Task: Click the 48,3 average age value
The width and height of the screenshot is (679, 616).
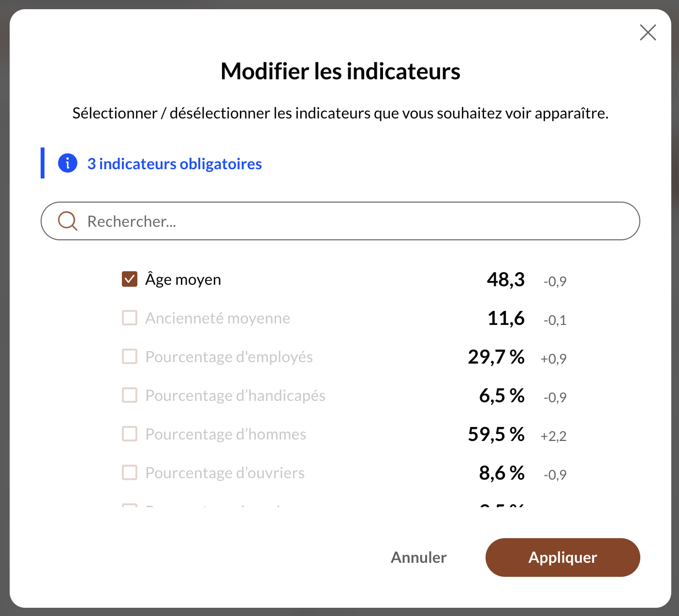Action: (x=505, y=279)
